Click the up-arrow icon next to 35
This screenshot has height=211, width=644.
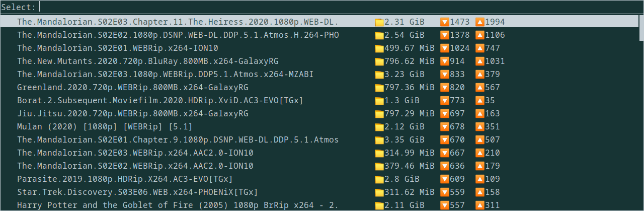tap(480, 101)
